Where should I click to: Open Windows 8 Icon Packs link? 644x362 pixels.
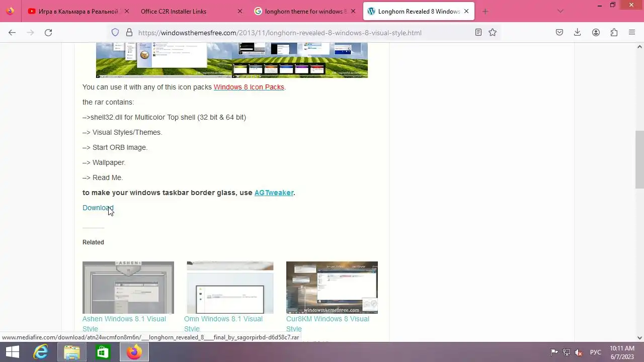tap(249, 87)
